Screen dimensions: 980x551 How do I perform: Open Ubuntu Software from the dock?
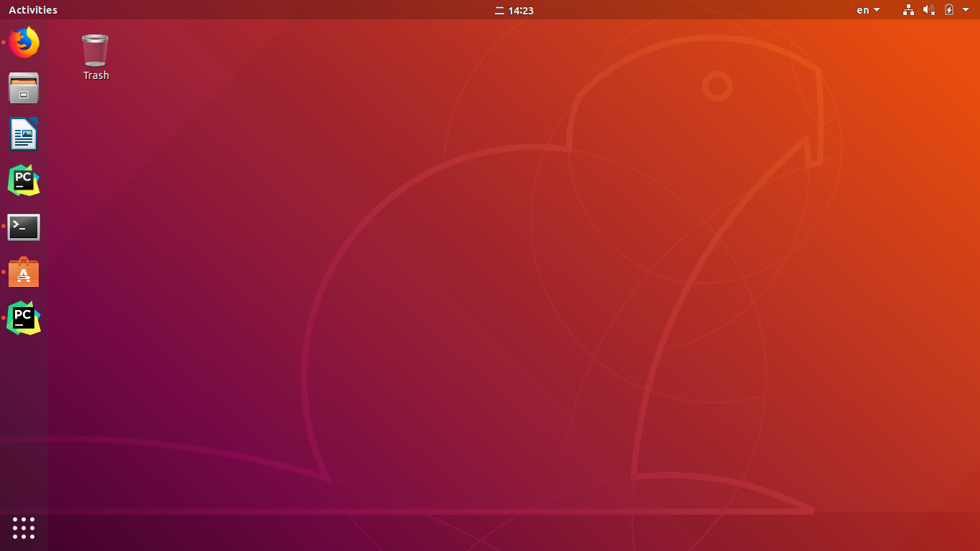(24, 273)
